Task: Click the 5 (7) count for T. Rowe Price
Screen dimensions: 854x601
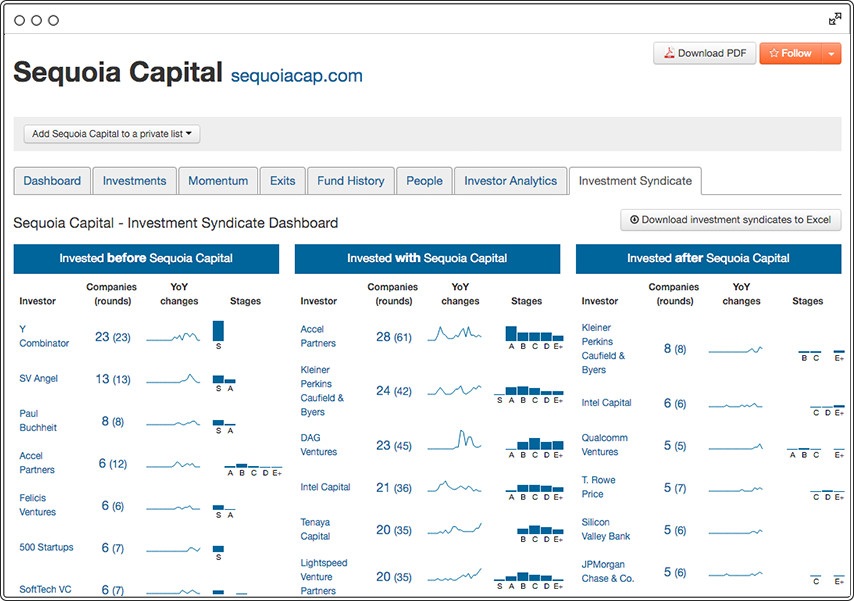Action: (x=675, y=488)
